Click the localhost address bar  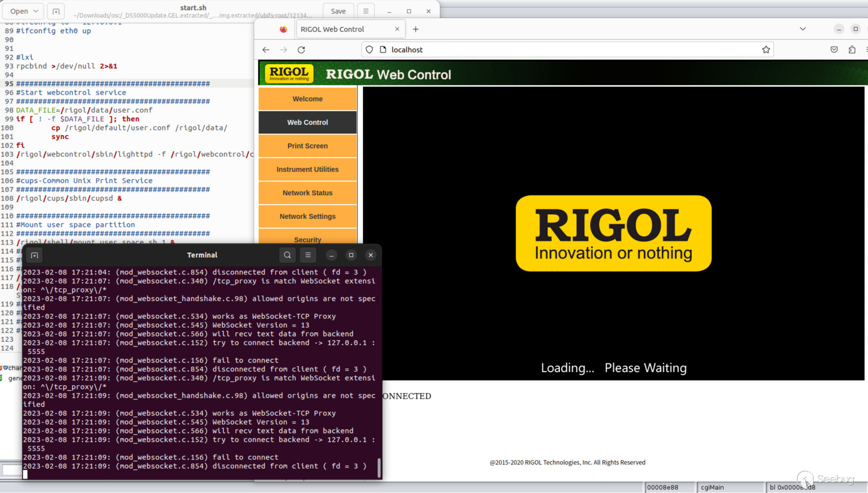click(567, 49)
